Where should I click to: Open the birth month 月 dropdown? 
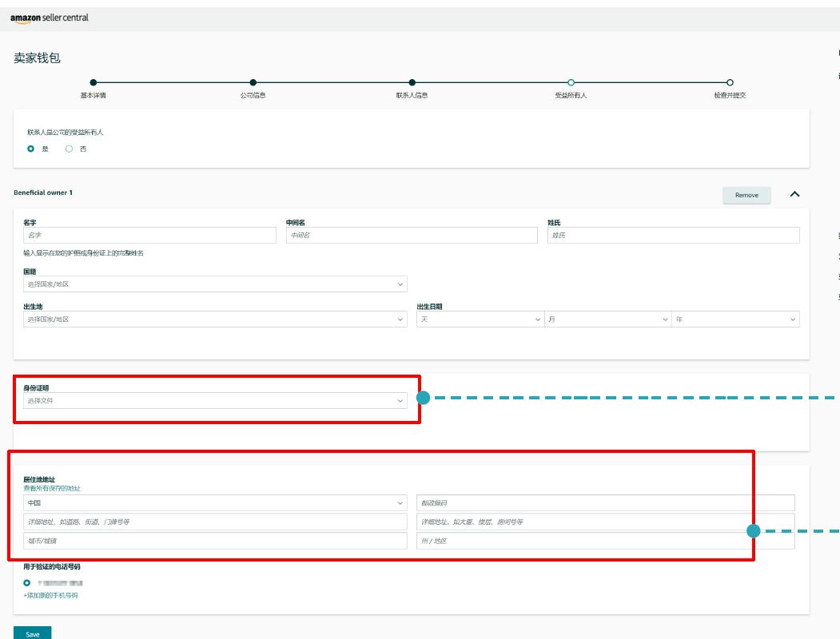click(608, 319)
